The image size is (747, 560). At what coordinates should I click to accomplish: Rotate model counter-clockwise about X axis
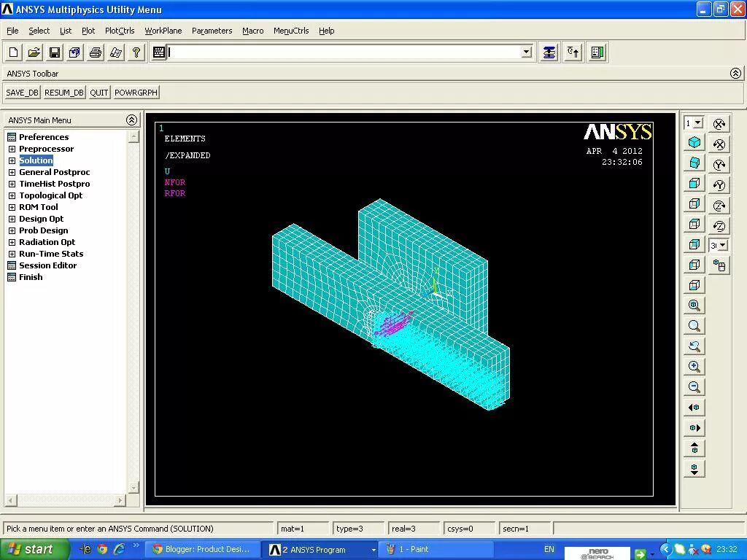click(x=719, y=144)
